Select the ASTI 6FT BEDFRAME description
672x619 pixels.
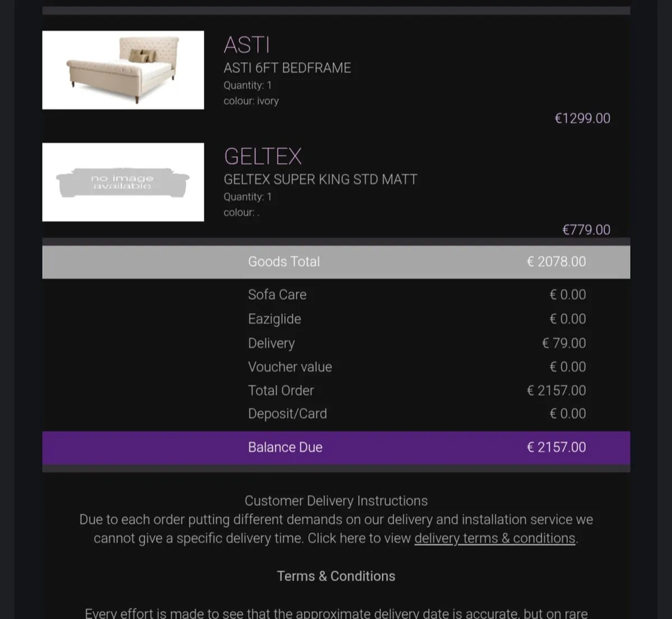click(287, 68)
